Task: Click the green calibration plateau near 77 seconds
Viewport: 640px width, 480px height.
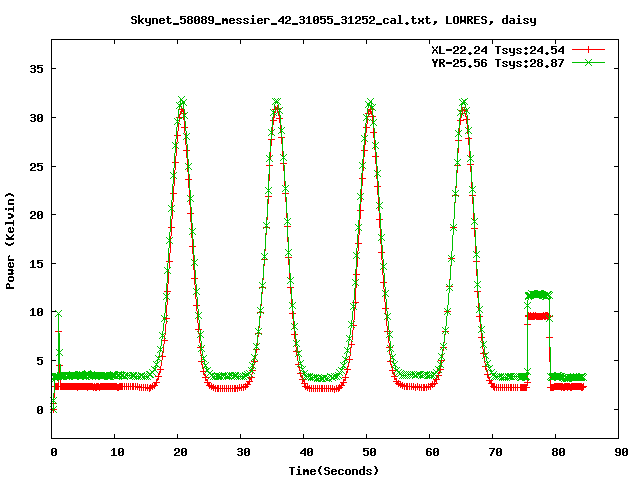Action: [538, 294]
